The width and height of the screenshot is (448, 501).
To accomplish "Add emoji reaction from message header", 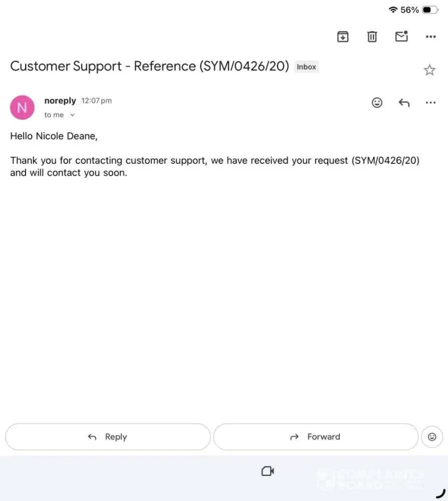I will [x=377, y=103].
